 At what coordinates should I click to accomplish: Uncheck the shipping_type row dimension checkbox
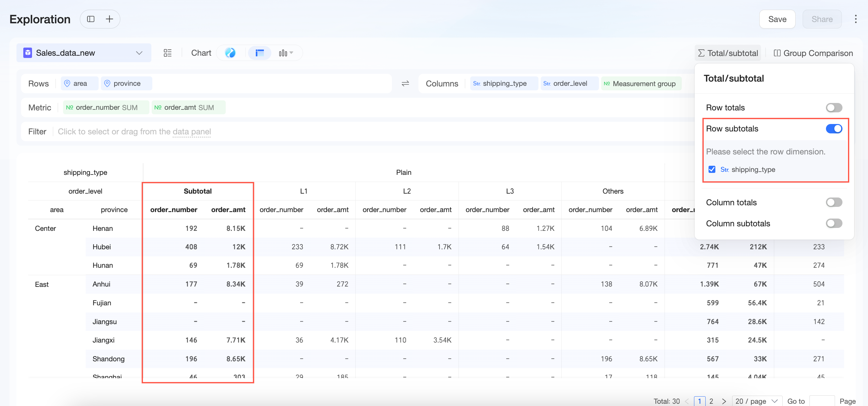(x=712, y=169)
